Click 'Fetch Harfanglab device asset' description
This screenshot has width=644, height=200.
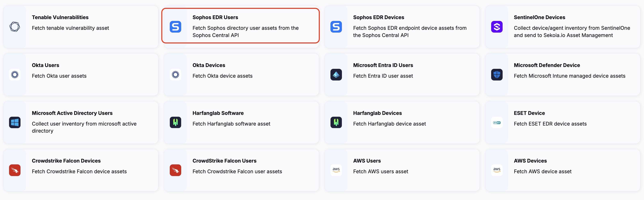click(390, 124)
